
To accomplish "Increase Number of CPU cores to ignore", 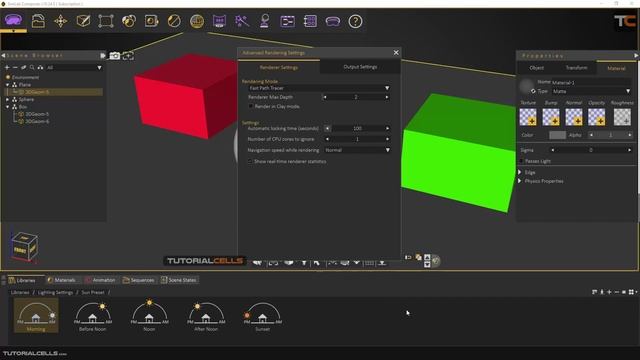I will tap(387, 139).
